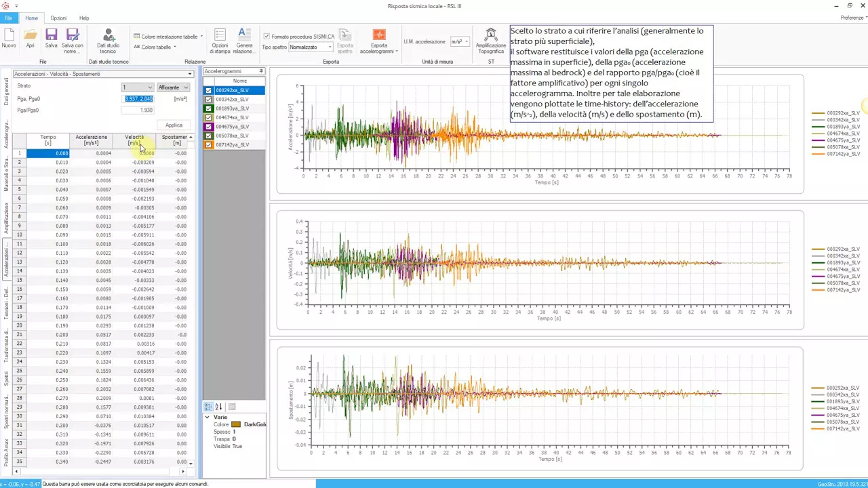868x488 pixels.
Task: Click the Pga, Pga0 value field
Action: pyautogui.click(x=138, y=99)
